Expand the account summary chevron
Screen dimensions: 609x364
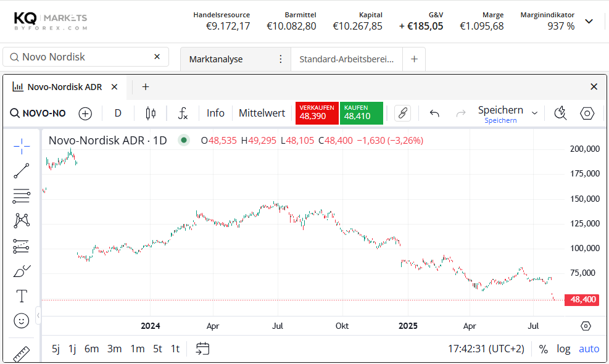[589, 22]
